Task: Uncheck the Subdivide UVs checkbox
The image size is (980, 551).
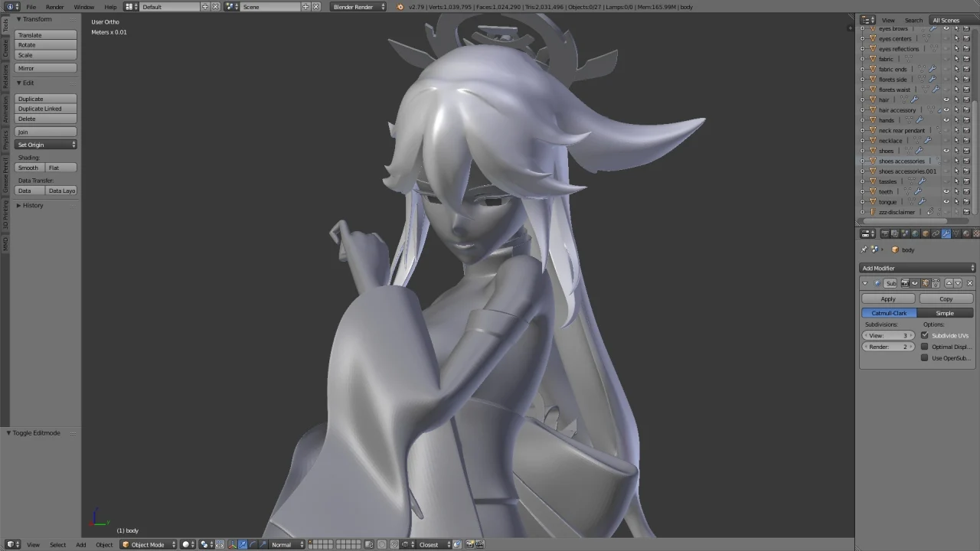Action: pyautogui.click(x=925, y=335)
